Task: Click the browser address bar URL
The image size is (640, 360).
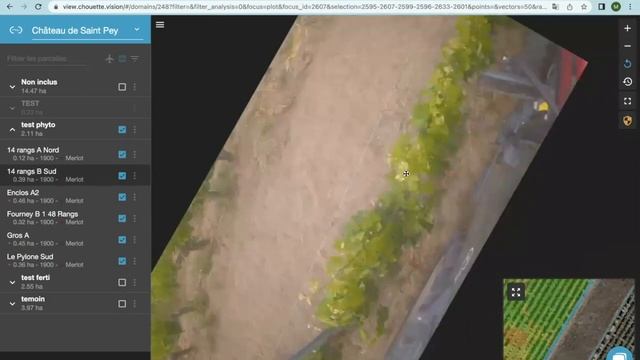Action: point(304,7)
